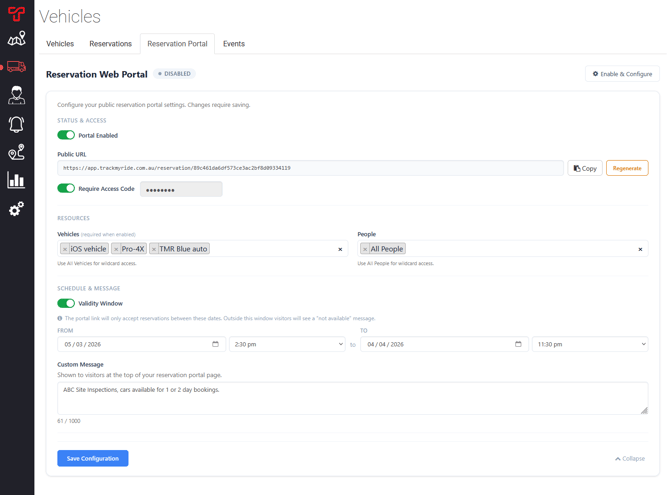Open the reports bar chart icon
Screen dimensions: 670x495
coord(16,181)
